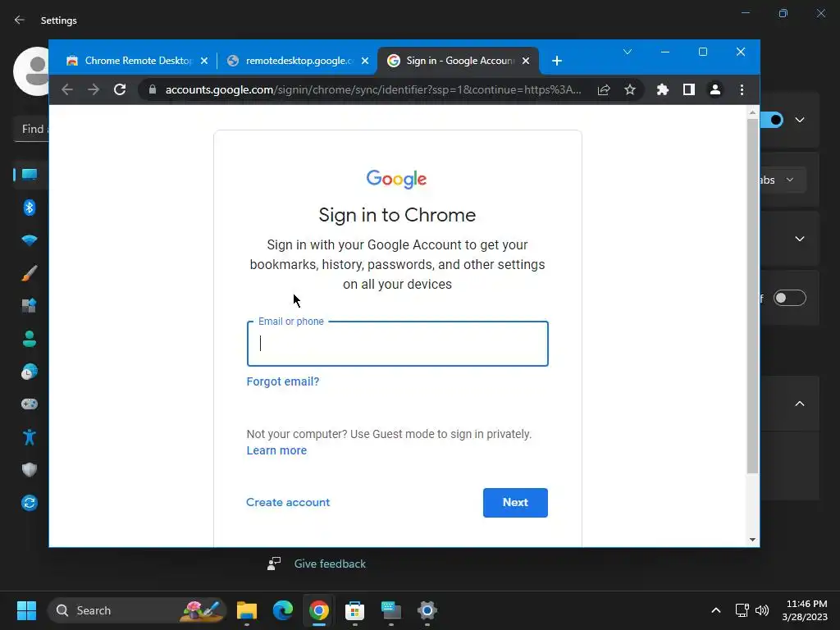840x630 pixels.
Task: Click the taskbar volume speaker icon
Action: [762, 610]
